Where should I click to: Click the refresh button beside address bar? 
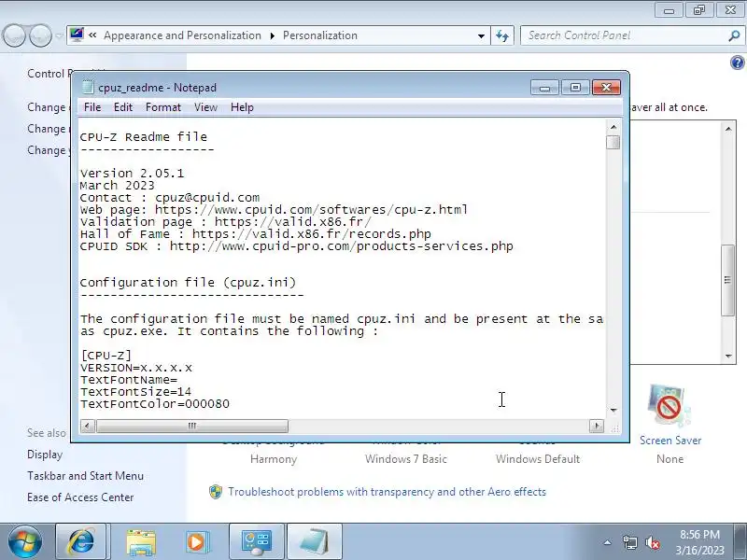click(502, 35)
